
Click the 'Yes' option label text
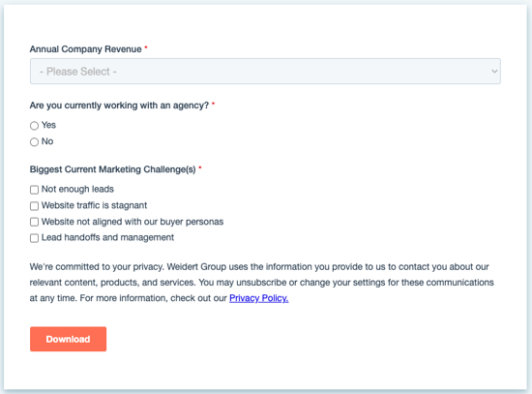click(48, 125)
